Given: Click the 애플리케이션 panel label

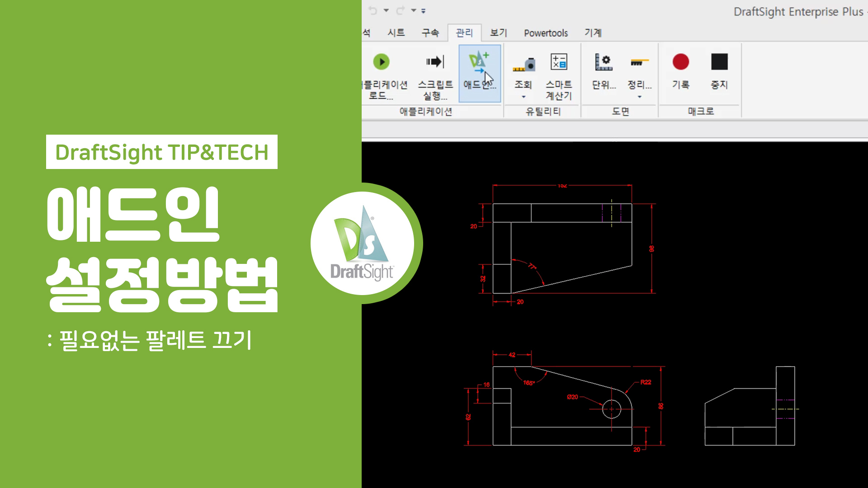Looking at the screenshot, I should [425, 112].
